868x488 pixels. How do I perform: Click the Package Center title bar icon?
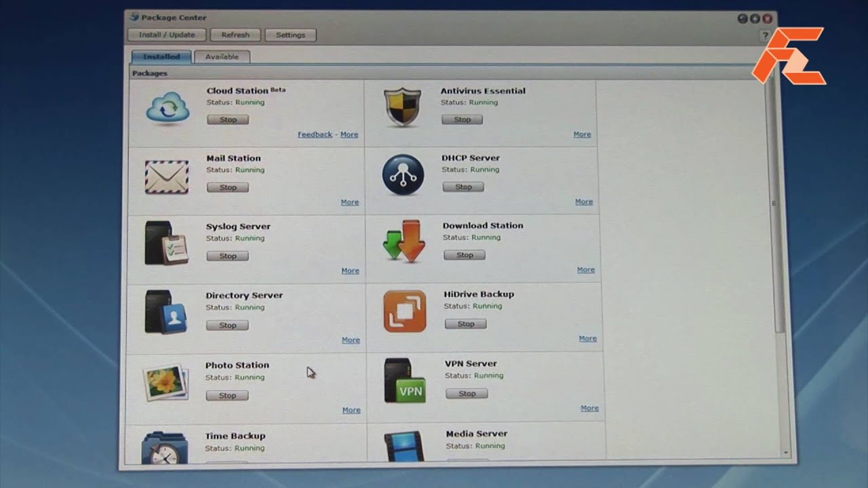134,18
